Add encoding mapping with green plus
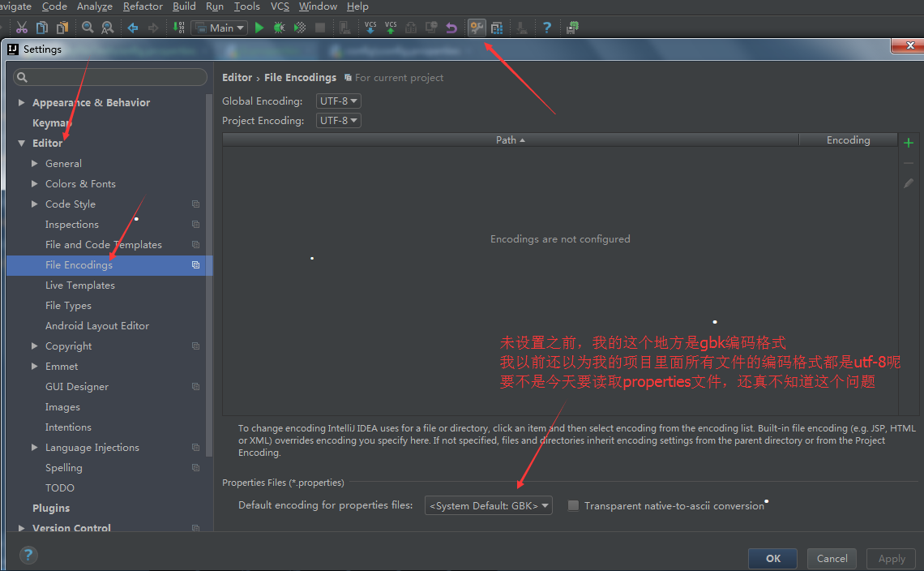 pyautogui.click(x=909, y=143)
